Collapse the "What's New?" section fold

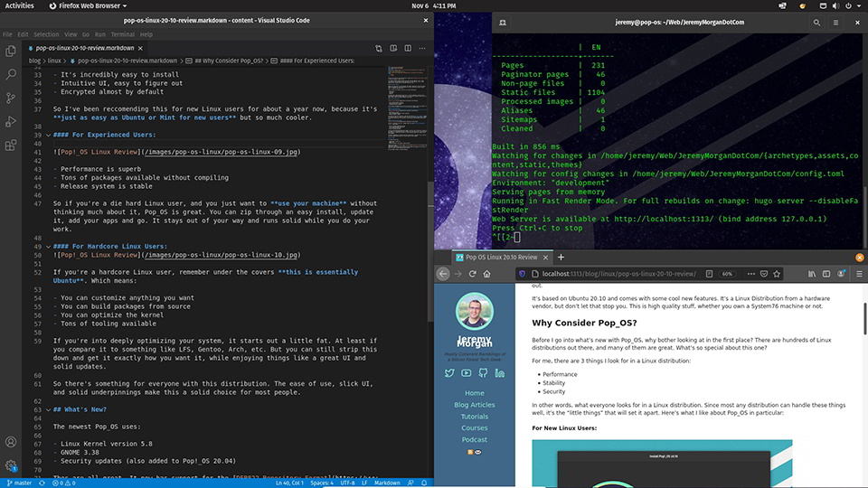click(48, 410)
